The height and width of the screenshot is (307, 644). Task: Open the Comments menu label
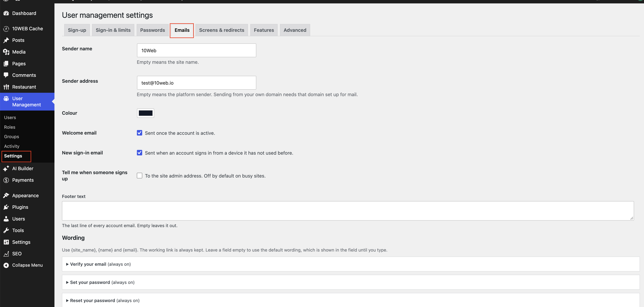[x=24, y=75]
